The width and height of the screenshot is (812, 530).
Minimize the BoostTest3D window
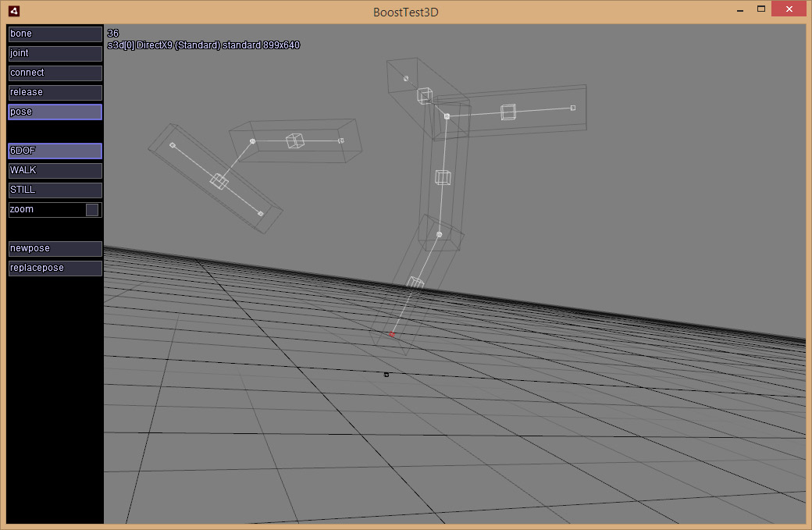pyautogui.click(x=740, y=10)
